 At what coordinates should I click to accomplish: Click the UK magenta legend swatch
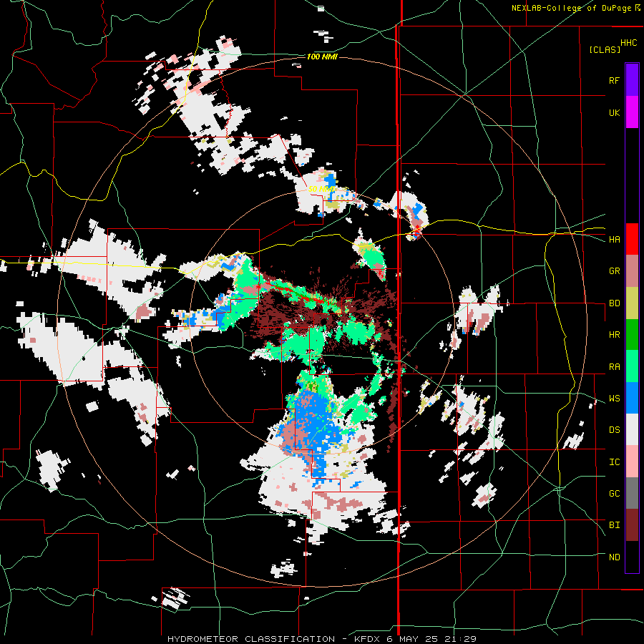click(x=632, y=112)
